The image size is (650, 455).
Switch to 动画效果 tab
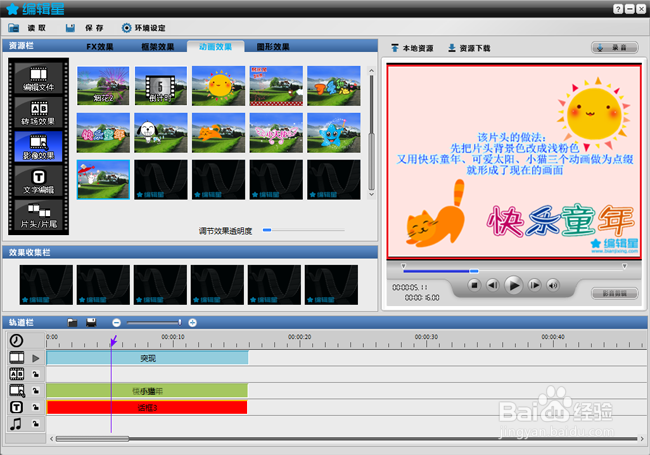pos(216,46)
